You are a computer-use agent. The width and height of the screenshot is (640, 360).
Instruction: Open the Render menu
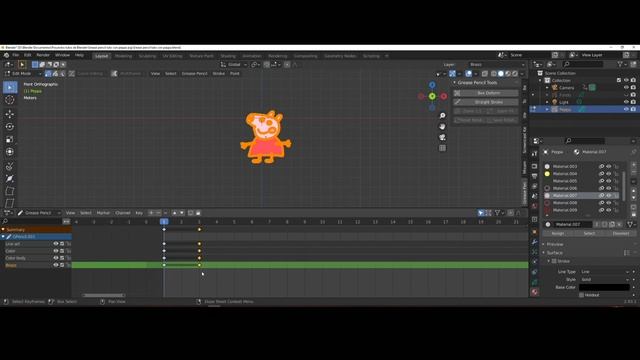point(43,55)
